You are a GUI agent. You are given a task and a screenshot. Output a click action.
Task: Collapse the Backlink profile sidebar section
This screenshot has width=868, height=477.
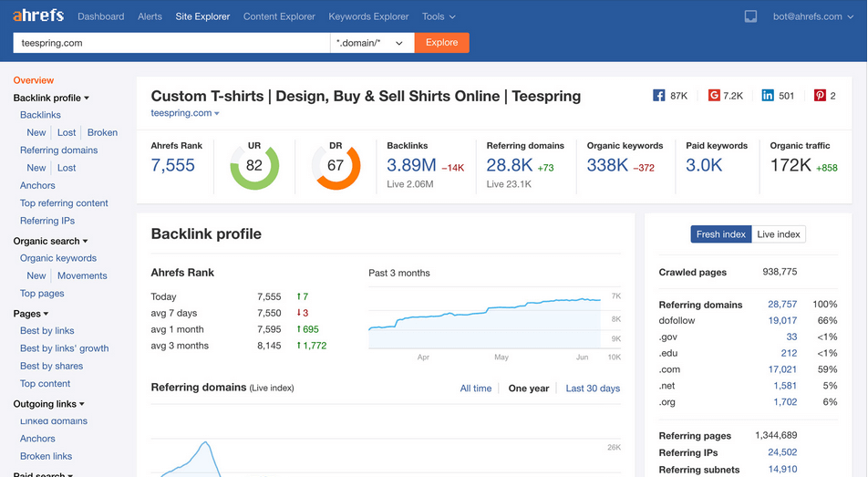[x=51, y=99]
